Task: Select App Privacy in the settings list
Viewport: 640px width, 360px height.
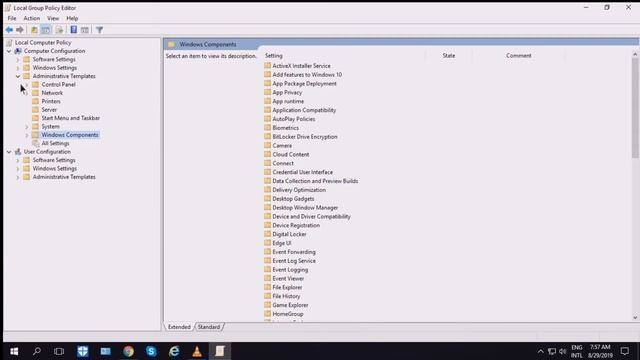Action: pos(287,92)
